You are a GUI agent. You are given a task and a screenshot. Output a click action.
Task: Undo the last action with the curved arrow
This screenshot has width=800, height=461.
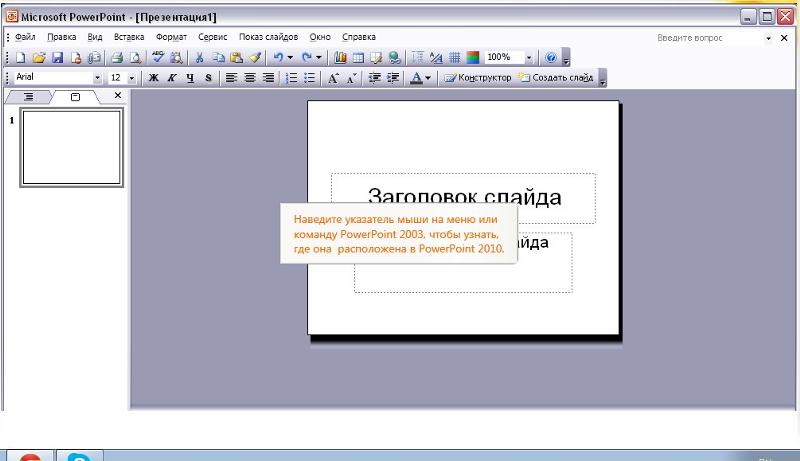click(278, 58)
